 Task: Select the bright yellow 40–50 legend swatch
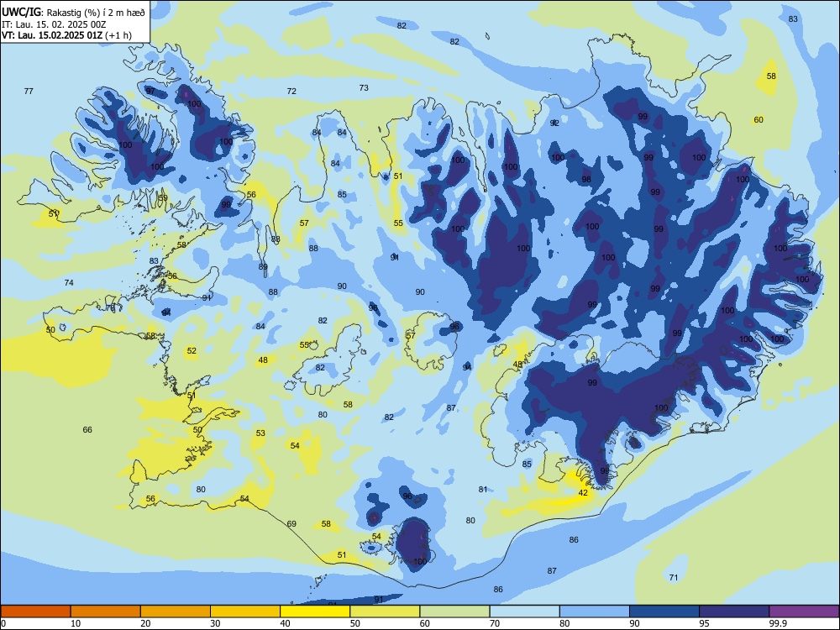[x=315, y=612]
